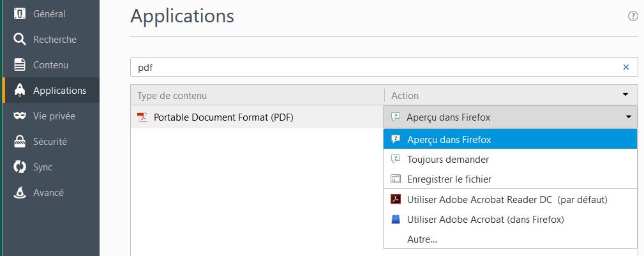The height and width of the screenshot is (256, 644).
Task: Go to Recherche preferences
Action: [54, 40]
